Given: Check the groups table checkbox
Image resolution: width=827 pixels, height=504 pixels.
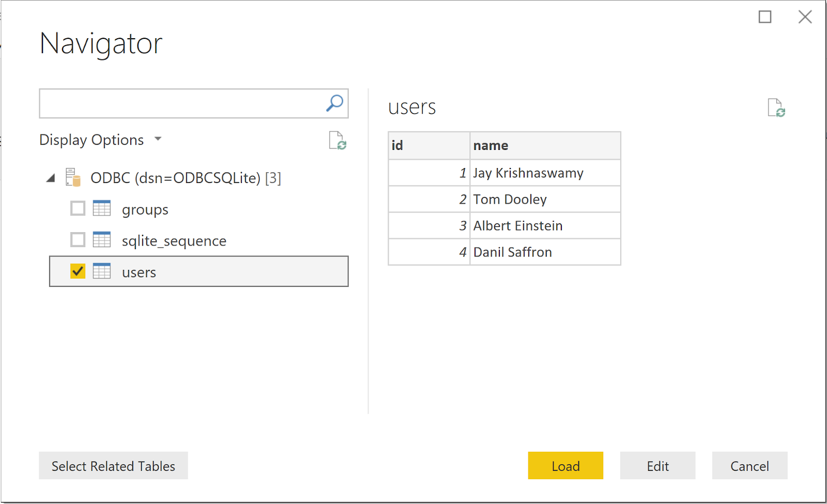Looking at the screenshot, I should point(77,208).
